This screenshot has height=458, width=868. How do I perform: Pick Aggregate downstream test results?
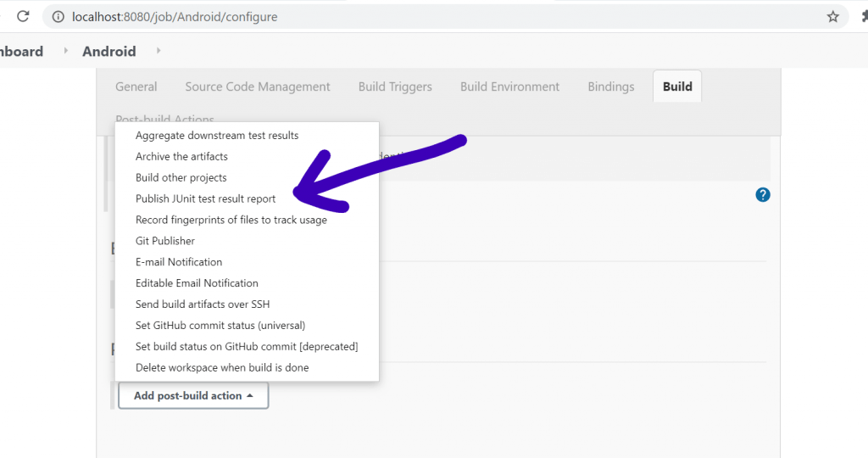(217, 135)
